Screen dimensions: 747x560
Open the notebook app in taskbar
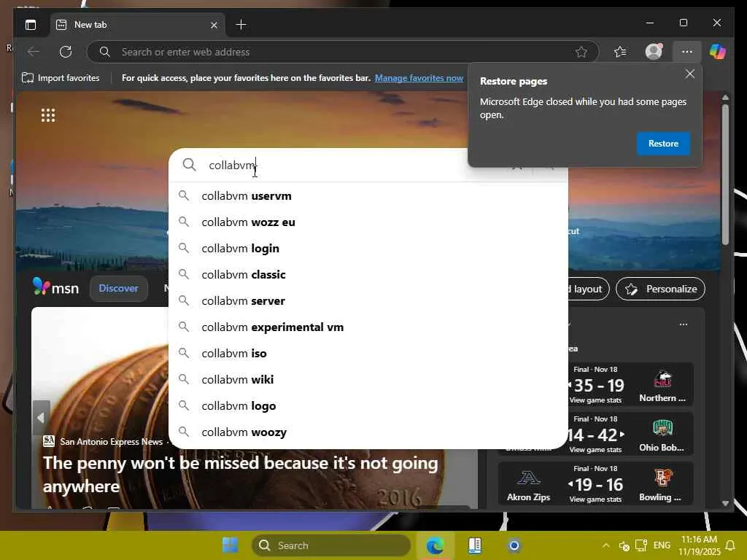(x=474, y=545)
